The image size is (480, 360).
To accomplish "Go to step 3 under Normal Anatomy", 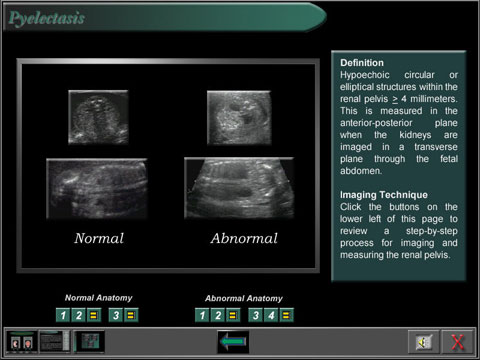I will (116, 315).
